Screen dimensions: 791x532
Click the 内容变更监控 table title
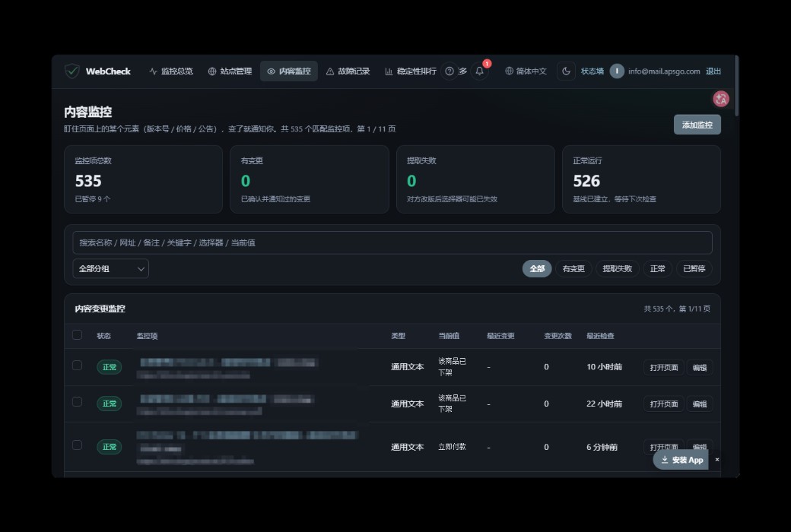coord(100,309)
